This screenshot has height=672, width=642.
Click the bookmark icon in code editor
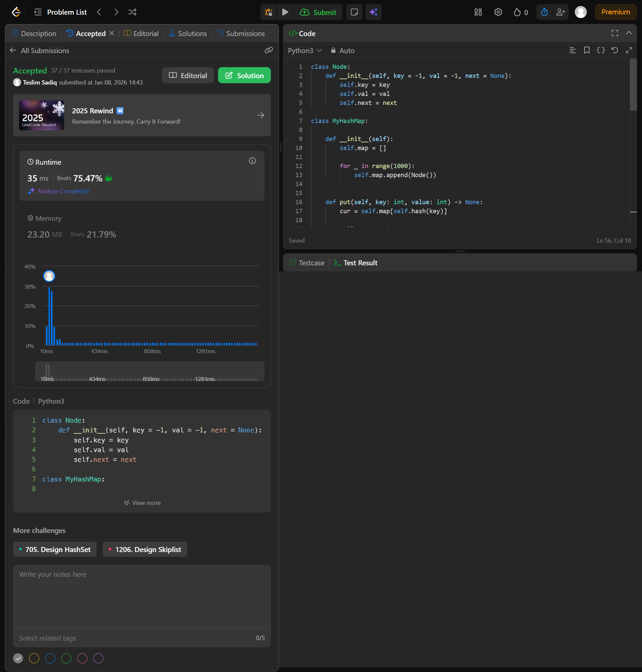(x=586, y=50)
